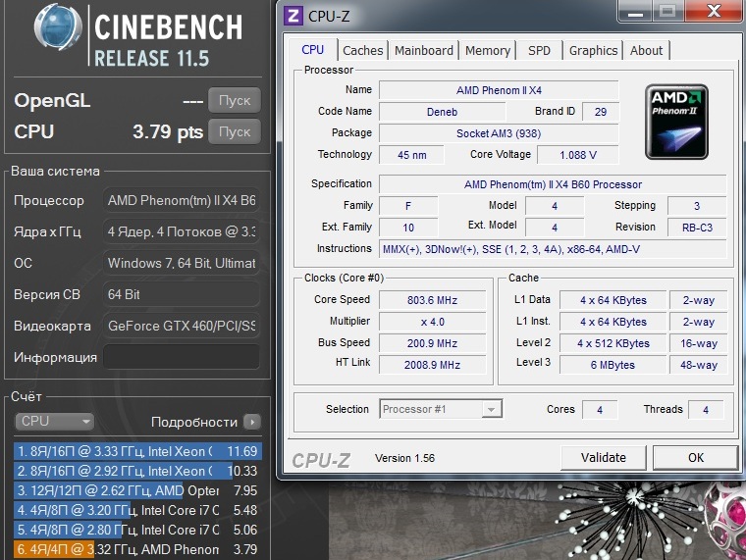Click the Technology value 45 nm
The height and width of the screenshot is (560, 746).
[411, 155]
